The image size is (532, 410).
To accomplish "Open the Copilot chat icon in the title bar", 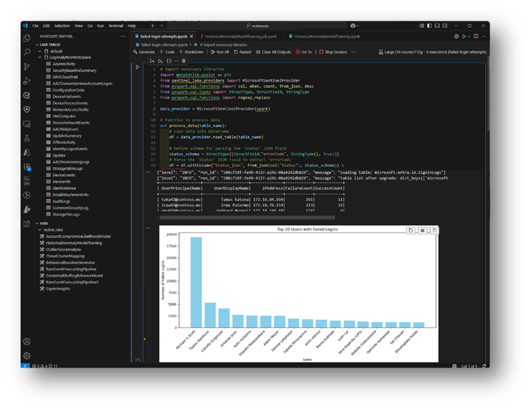I will click(x=353, y=26).
